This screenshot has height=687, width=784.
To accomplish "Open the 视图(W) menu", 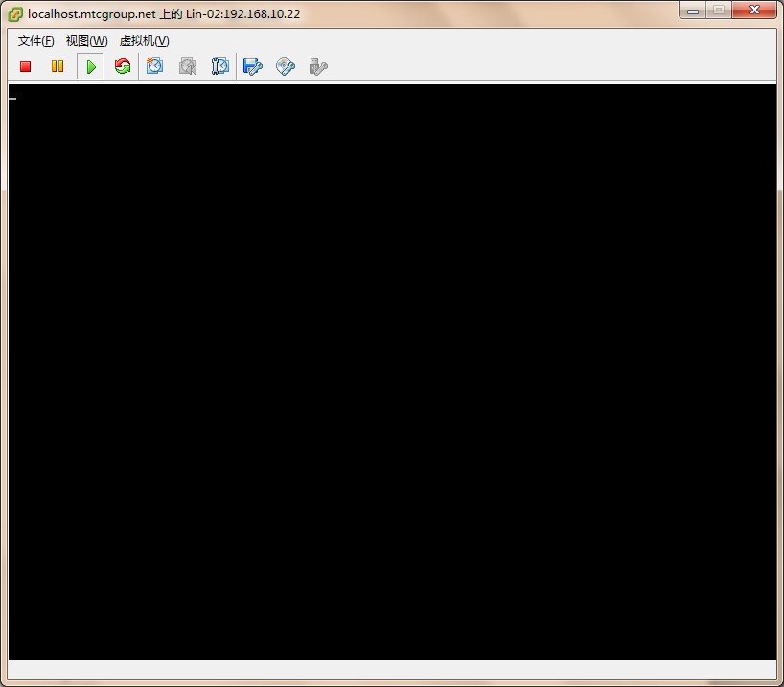I will (86, 41).
